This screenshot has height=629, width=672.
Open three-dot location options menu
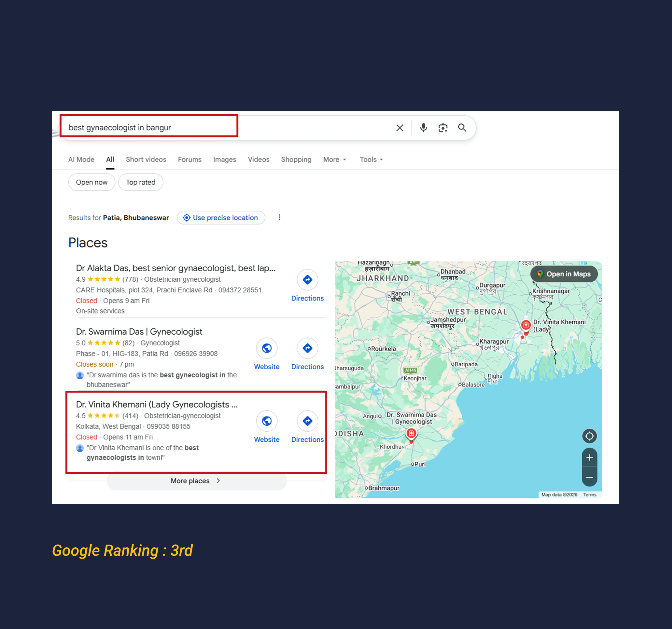[x=279, y=217]
